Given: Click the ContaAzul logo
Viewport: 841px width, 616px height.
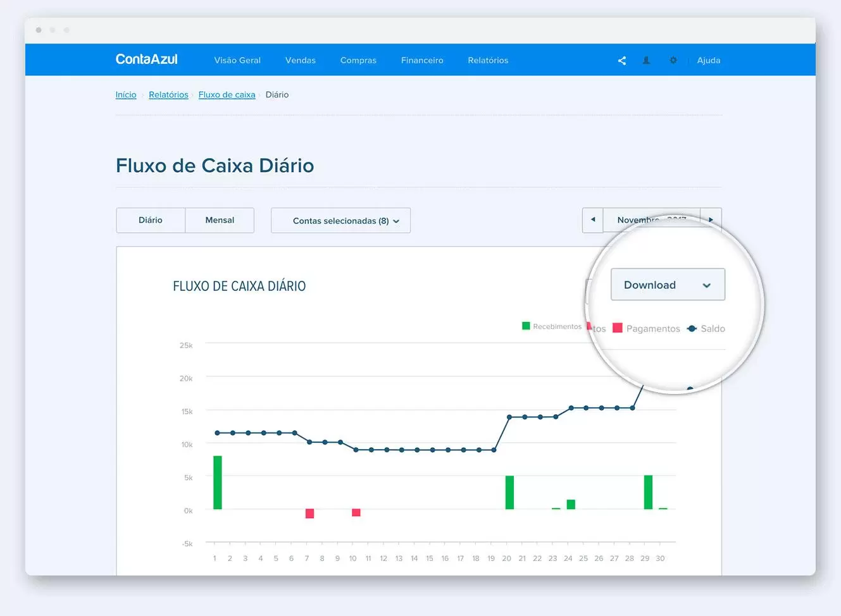Looking at the screenshot, I should (x=146, y=59).
